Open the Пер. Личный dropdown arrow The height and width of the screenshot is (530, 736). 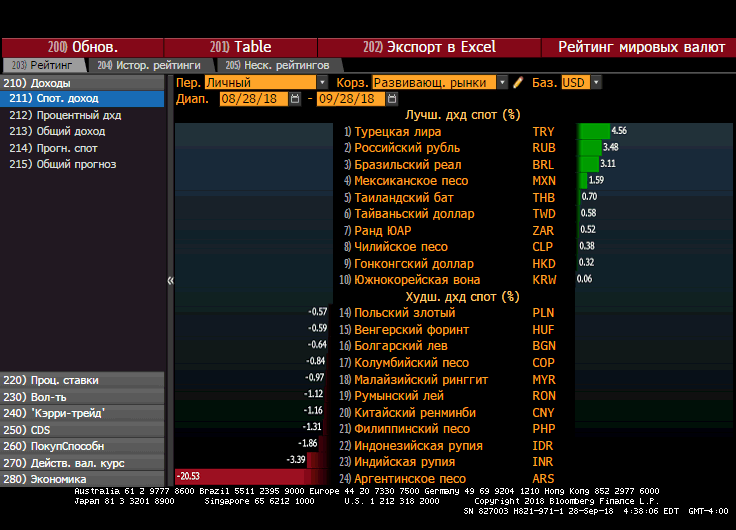click(x=322, y=83)
